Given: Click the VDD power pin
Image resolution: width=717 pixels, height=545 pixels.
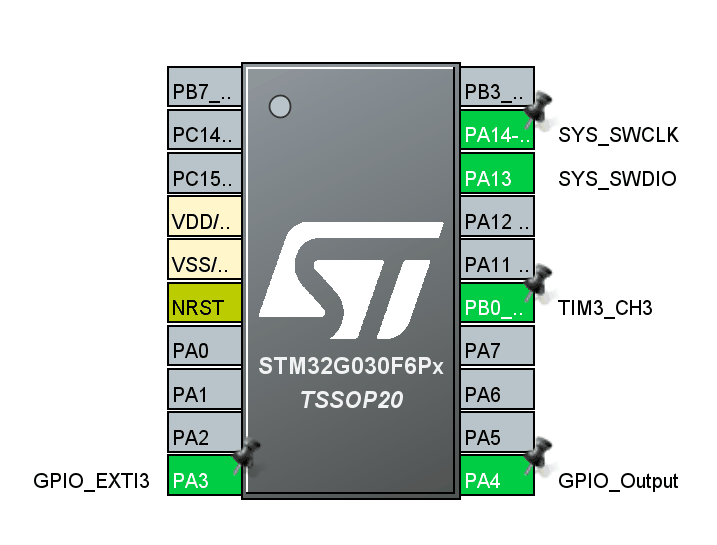Looking at the screenshot, I should pyautogui.click(x=204, y=216).
